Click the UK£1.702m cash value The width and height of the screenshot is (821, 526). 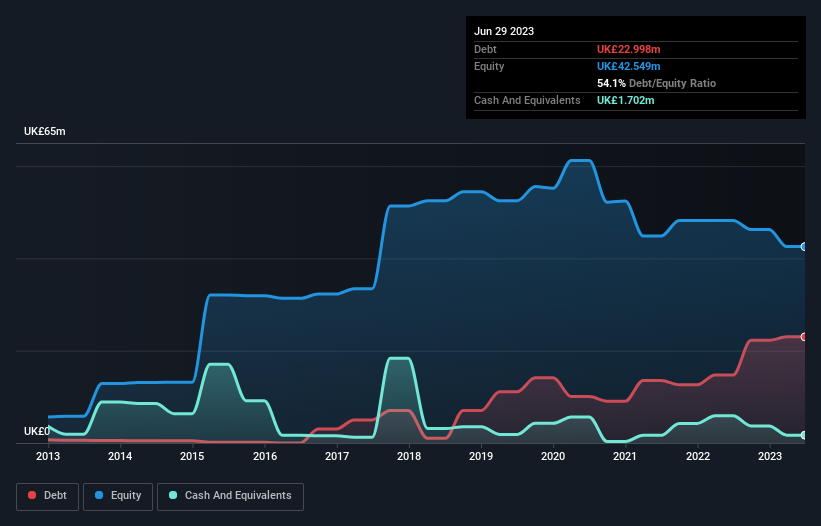coord(625,100)
